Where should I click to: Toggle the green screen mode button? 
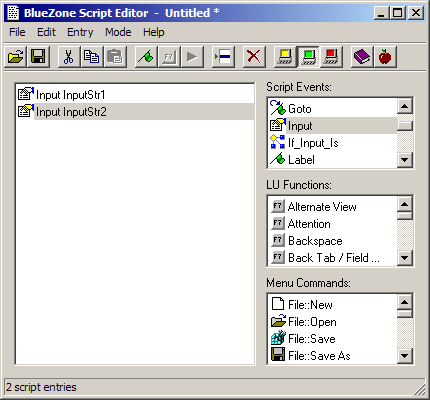click(x=308, y=57)
